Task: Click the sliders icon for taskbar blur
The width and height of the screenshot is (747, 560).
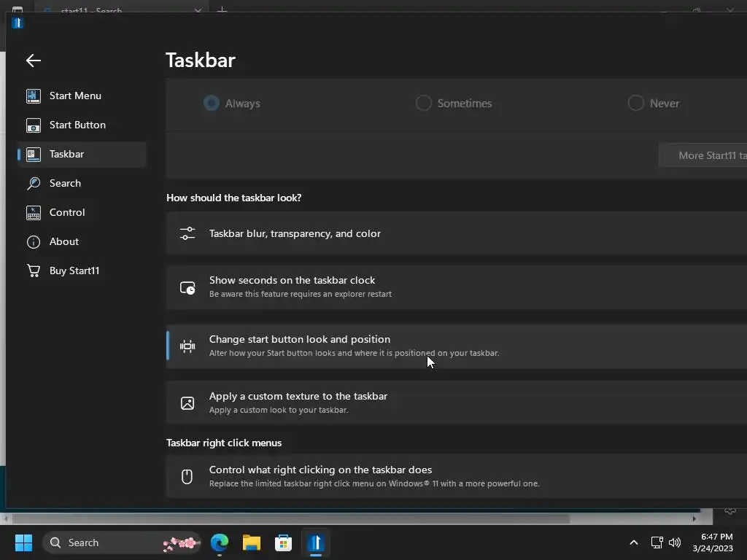Action: pyautogui.click(x=187, y=233)
